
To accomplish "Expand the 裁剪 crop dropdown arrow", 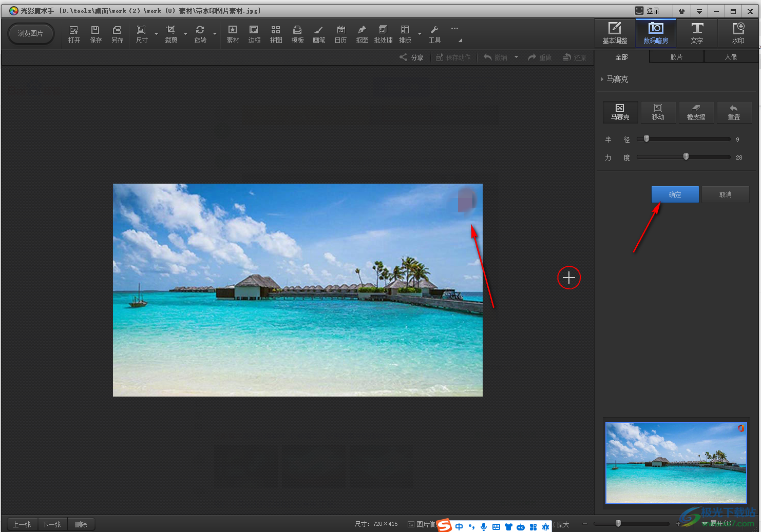I will click(x=185, y=34).
